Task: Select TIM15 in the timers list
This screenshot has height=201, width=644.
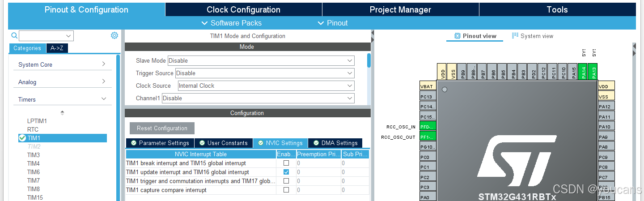Action: [35, 197]
